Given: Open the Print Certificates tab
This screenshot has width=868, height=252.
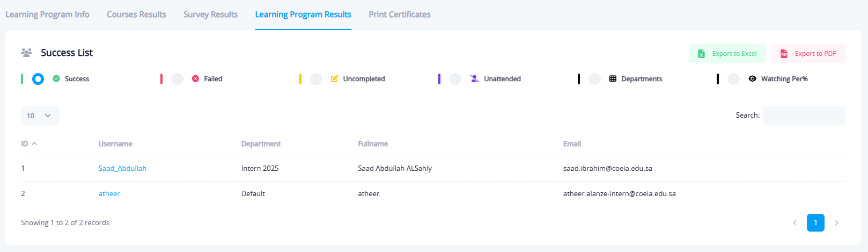Looking at the screenshot, I should [x=400, y=15].
